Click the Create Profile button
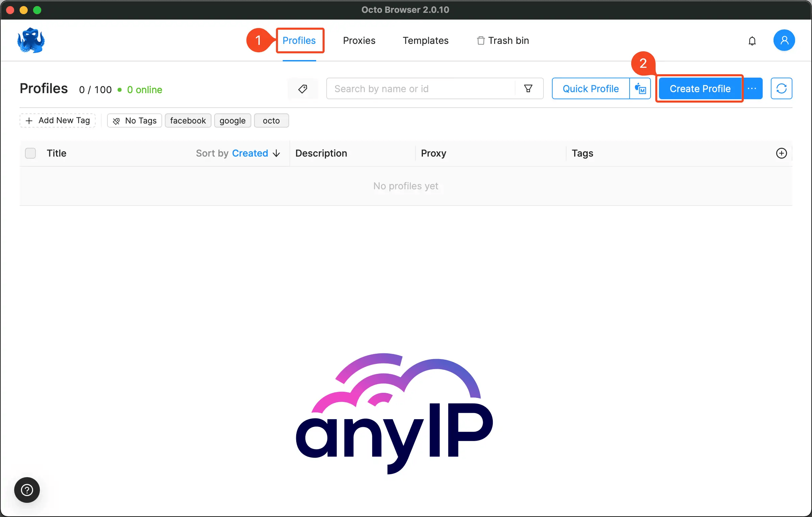The height and width of the screenshot is (517, 812). [700, 88]
